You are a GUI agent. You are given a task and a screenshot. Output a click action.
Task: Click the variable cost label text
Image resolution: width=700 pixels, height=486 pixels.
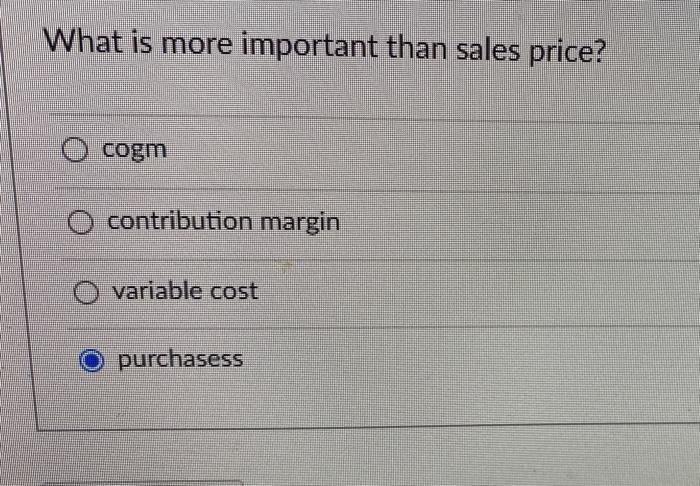[x=185, y=291]
